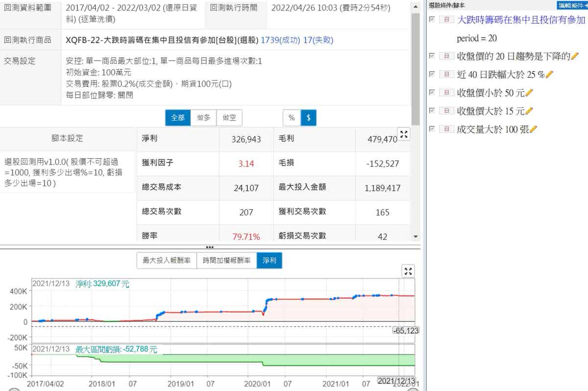Uncheck the 大跌時籌碼在集中且投信有參加 checkbox
The image size is (588, 391).
(x=432, y=20)
